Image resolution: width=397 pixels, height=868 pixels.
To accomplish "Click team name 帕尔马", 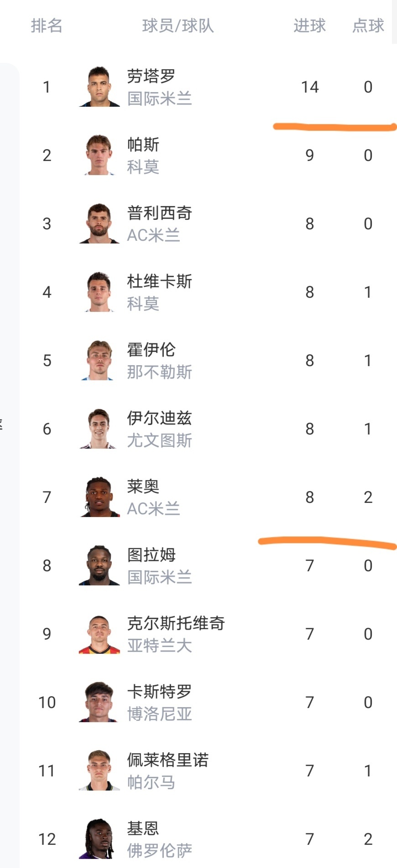I will point(151,782).
